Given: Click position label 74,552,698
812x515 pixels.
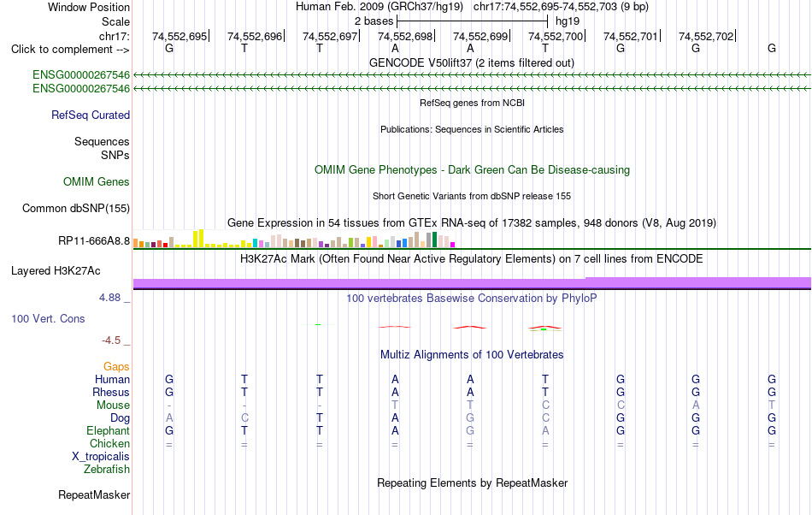Looking at the screenshot, I should (x=405, y=36).
